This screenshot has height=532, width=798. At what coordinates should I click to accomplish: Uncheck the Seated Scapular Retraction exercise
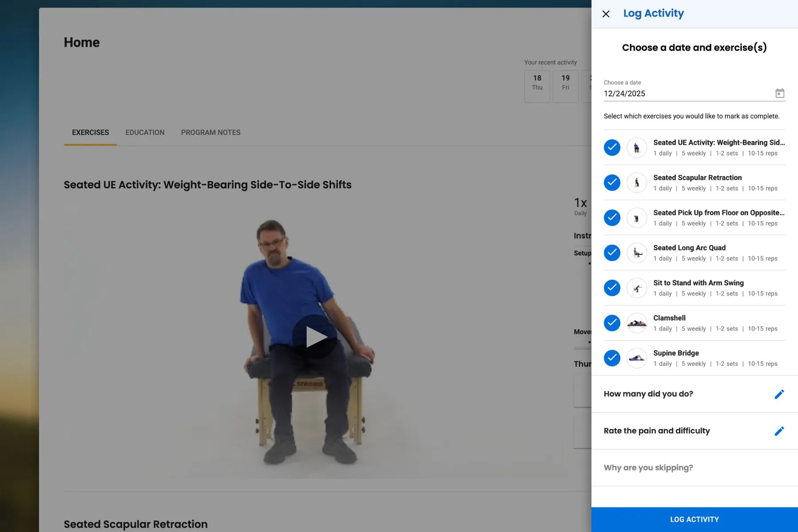pos(612,182)
